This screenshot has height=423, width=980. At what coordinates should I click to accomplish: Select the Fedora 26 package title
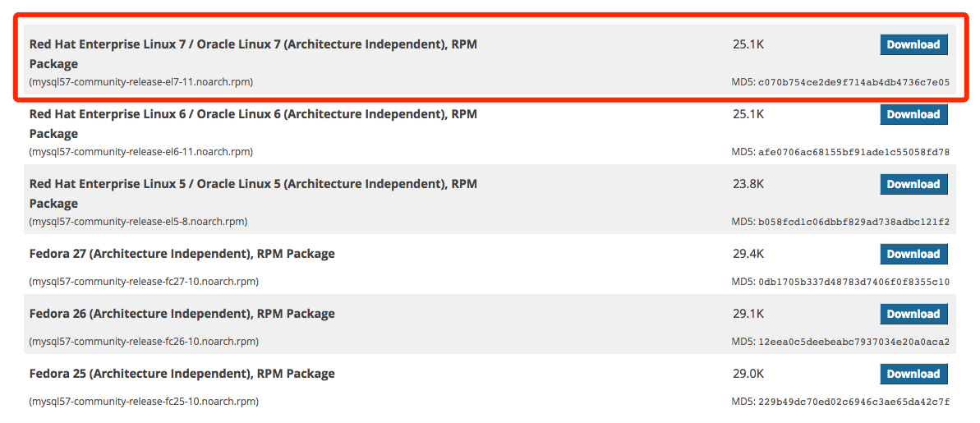(x=182, y=314)
